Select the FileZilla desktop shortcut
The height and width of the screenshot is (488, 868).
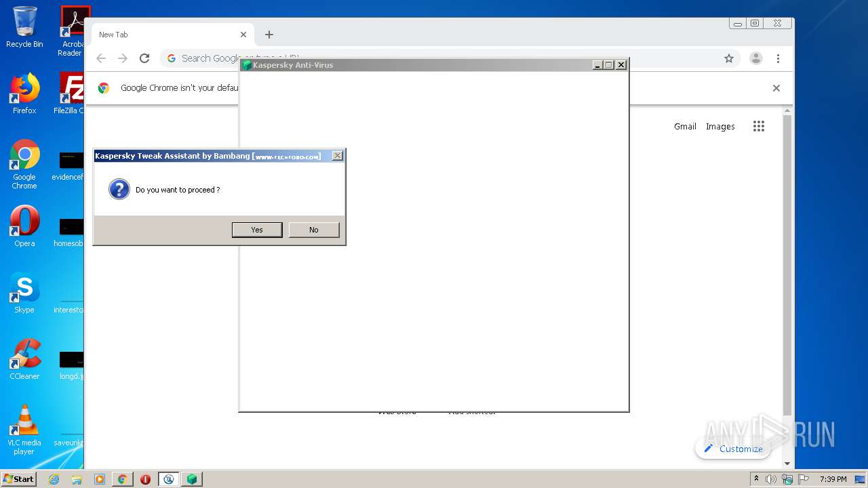70,94
